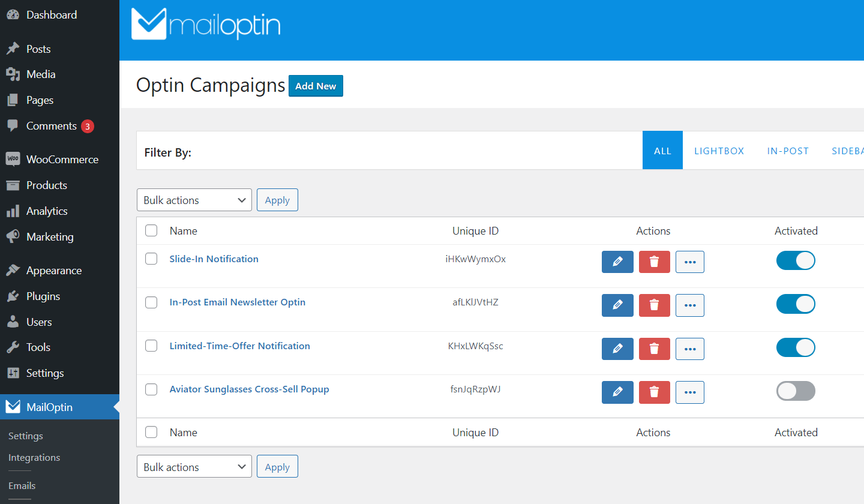
Task: Check the Aviator Sunglasses Cross-Sell Popup checkbox
Action: pyautogui.click(x=151, y=389)
